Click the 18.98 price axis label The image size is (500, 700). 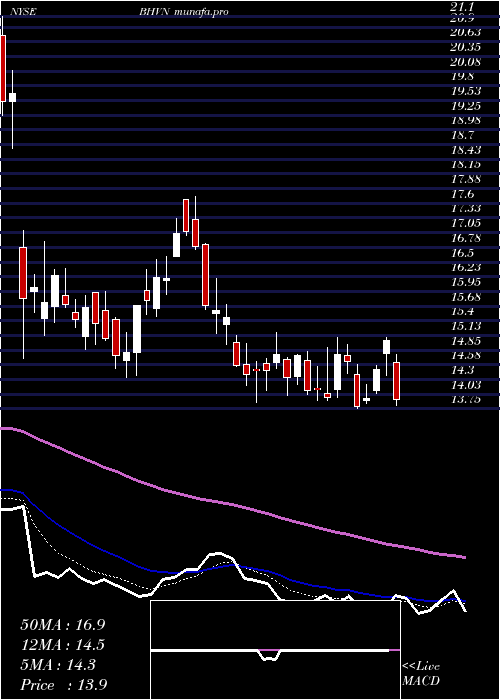tap(466, 120)
